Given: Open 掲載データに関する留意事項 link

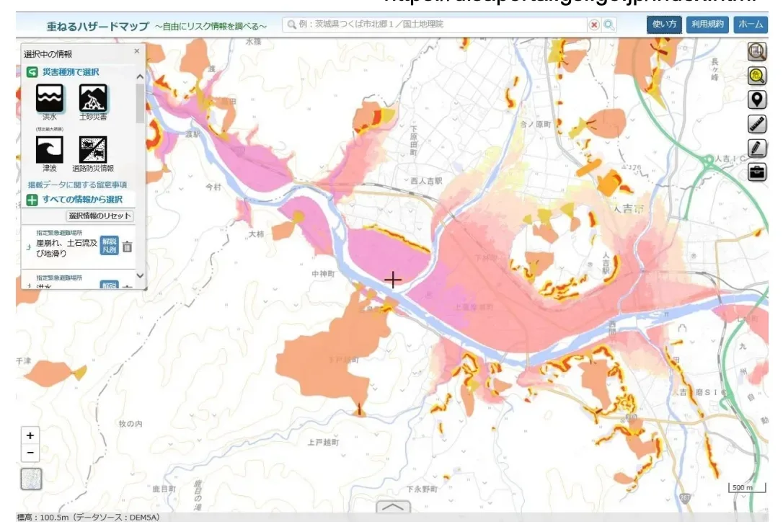Looking at the screenshot, I should 77,185.
